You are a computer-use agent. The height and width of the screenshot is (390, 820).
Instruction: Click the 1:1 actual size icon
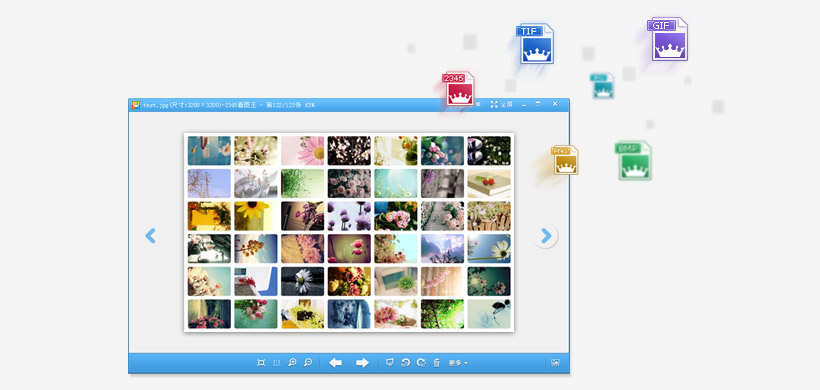point(277,363)
